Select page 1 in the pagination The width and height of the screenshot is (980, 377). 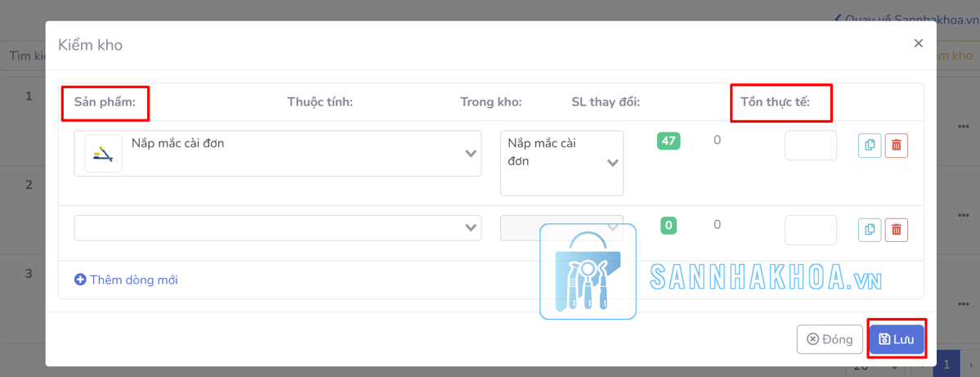coord(946,364)
